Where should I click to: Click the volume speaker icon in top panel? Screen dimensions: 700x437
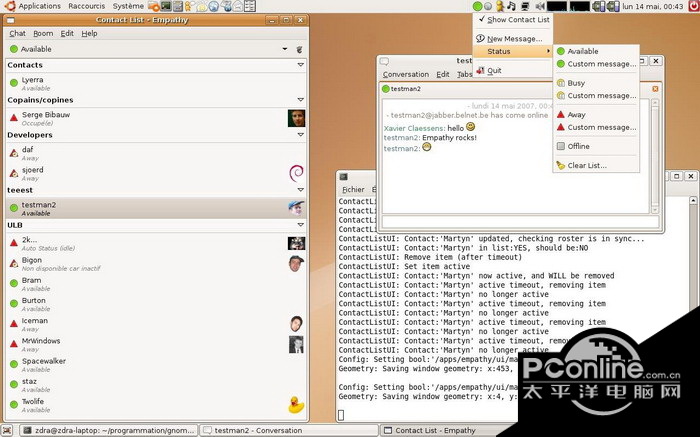coord(540,6)
